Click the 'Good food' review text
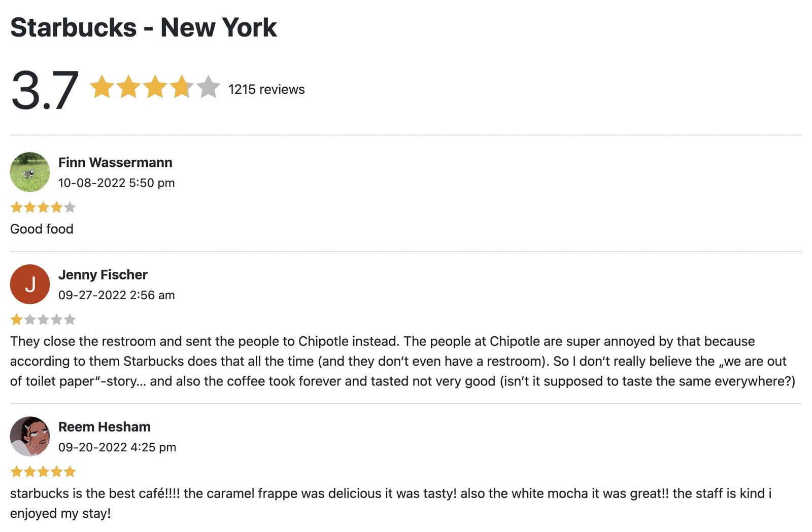Screen dimensions: 812x532 [x=42, y=229]
